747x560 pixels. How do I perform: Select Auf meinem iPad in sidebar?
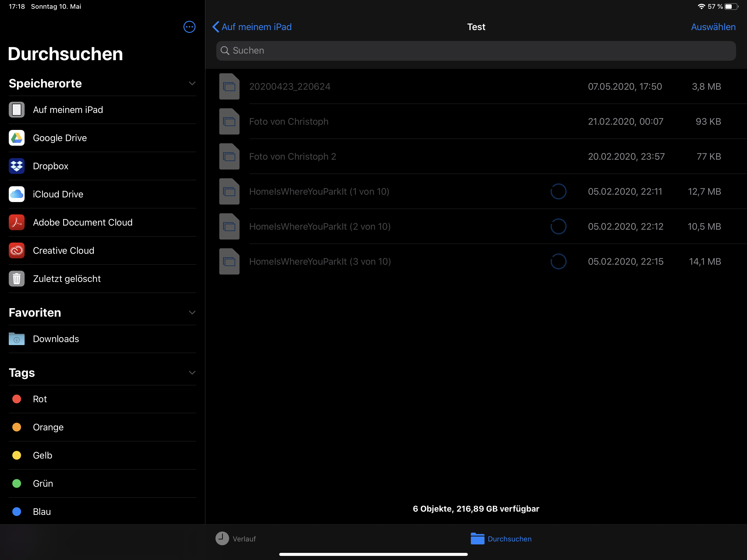68,110
